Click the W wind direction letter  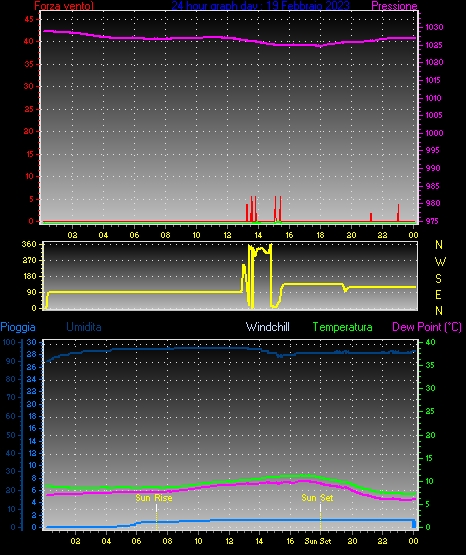pos(440,262)
